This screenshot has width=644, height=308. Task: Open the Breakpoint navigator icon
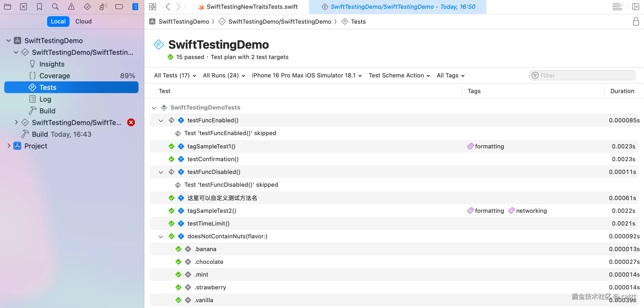[x=119, y=7]
